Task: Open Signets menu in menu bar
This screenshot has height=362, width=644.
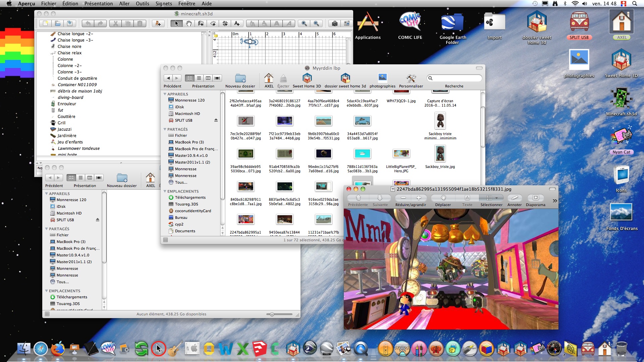Action: pos(164,4)
